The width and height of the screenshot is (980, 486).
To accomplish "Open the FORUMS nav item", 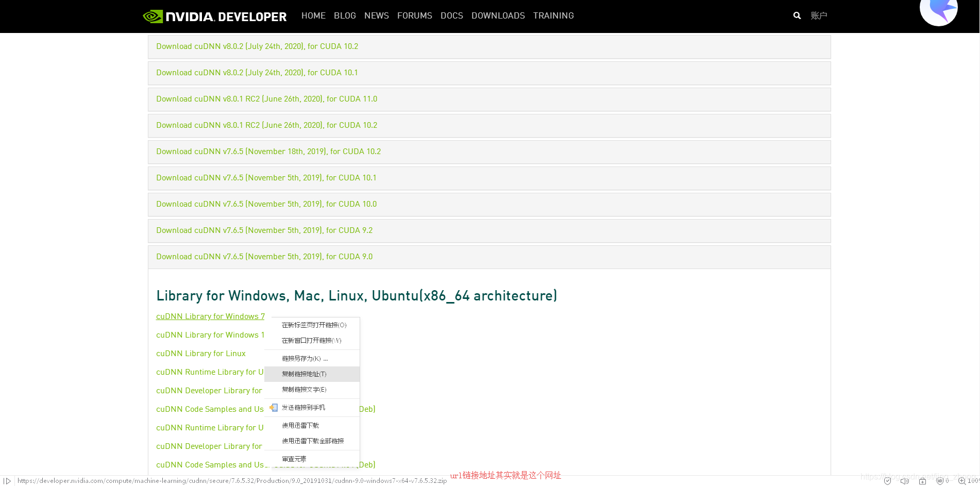I will pos(415,16).
